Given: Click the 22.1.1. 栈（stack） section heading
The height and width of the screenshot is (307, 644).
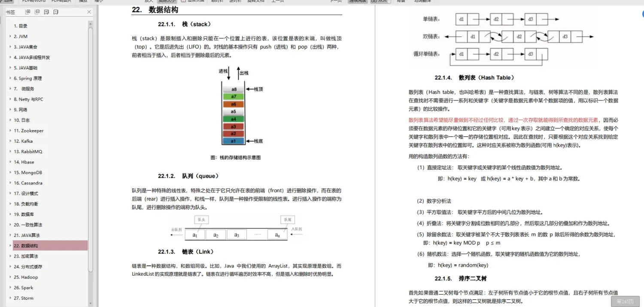Looking at the screenshot, I should (x=185, y=24).
